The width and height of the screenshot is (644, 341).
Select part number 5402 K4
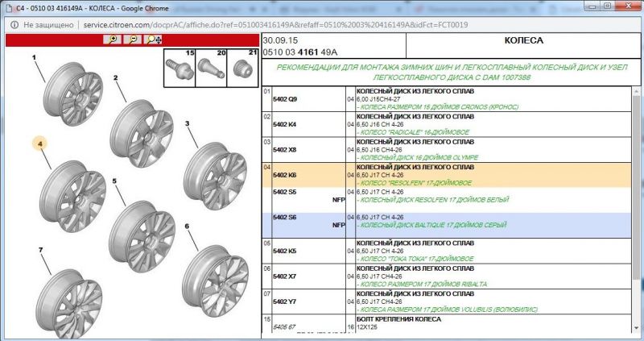pyautogui.click(x=285, y=125)
